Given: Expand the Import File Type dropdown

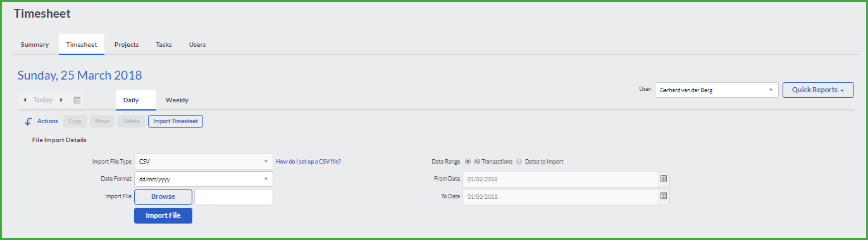Looking at the screenshot, I should [203, 162].
